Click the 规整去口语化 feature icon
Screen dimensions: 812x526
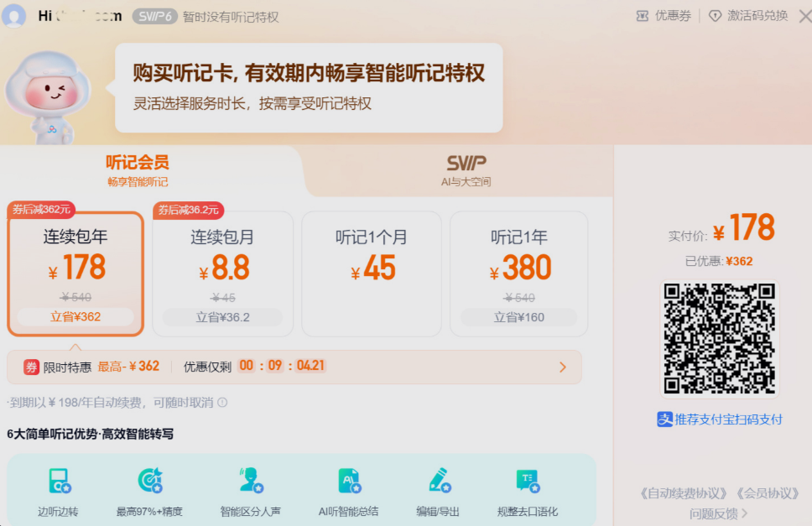pyautogui.click(x=528, y=481)
